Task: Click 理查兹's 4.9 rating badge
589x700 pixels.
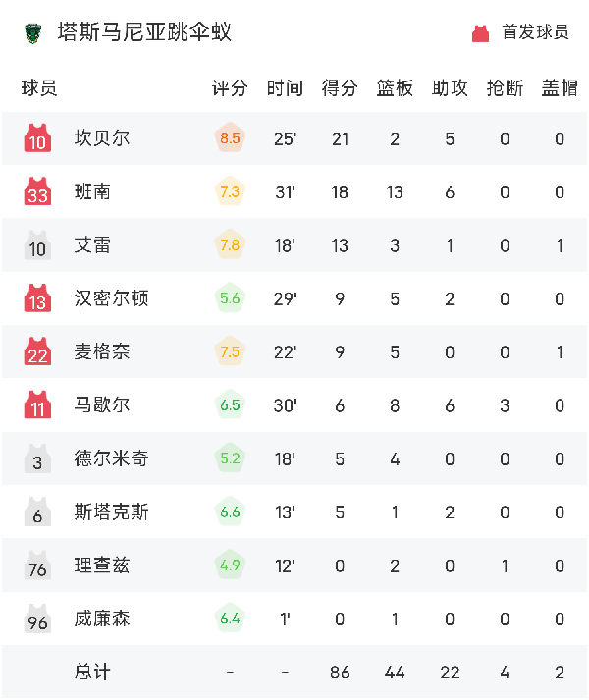Action: coord(230,565)
